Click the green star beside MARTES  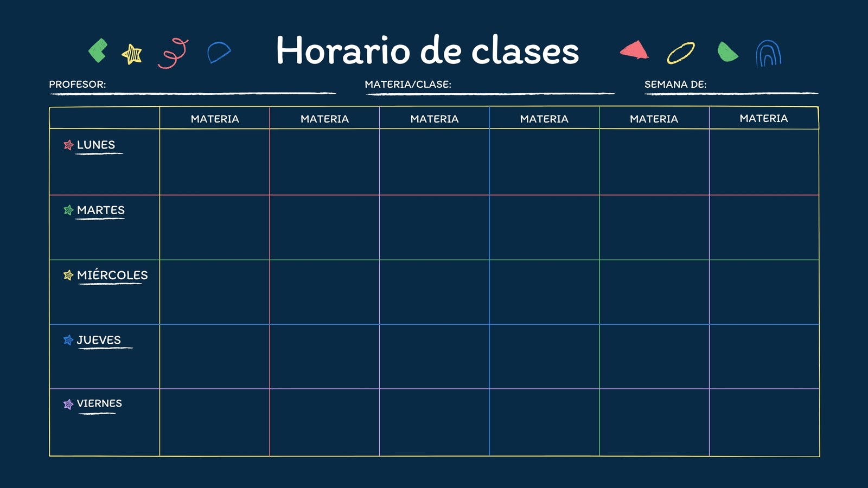pyautogui.click(x=68, y=210)
